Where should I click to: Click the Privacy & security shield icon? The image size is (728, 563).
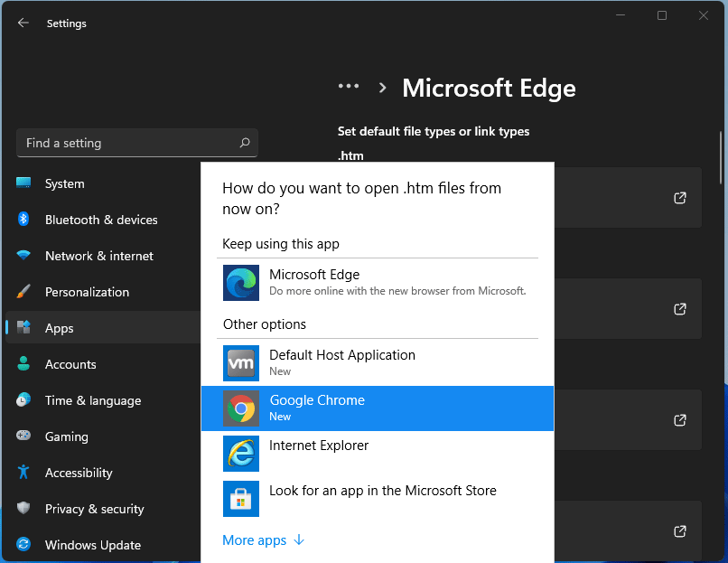23,508
